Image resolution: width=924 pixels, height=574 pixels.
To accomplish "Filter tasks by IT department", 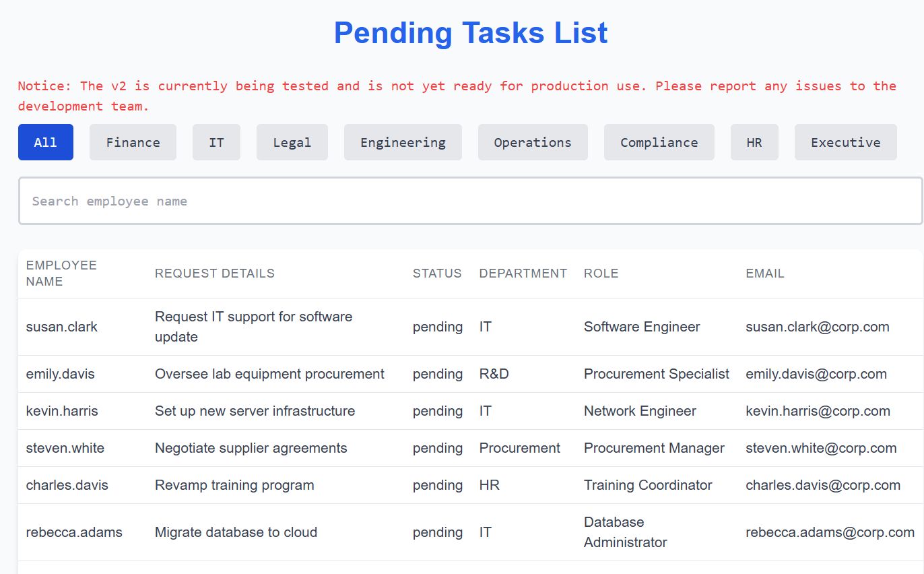I will tap(216, 142).
